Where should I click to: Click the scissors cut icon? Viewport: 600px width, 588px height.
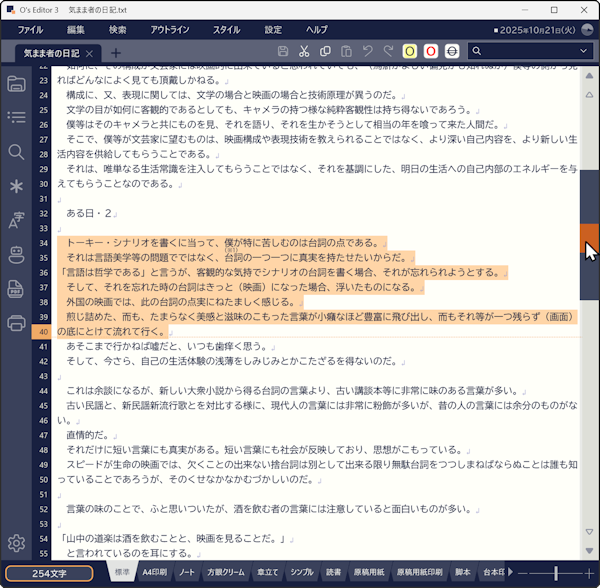pos(304,52)
